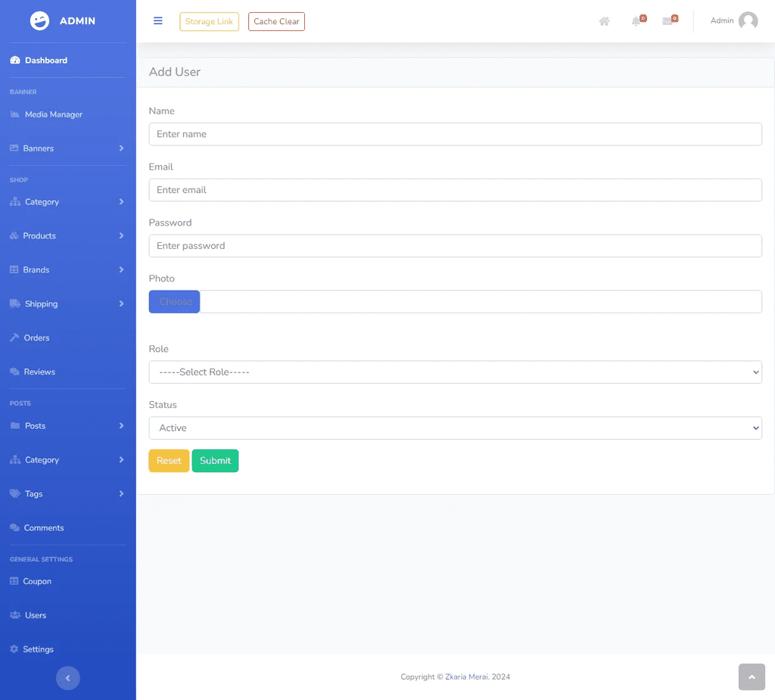Expand the Products submenu chevron
This screenshot has width=775, height=700.
(121, 236)
